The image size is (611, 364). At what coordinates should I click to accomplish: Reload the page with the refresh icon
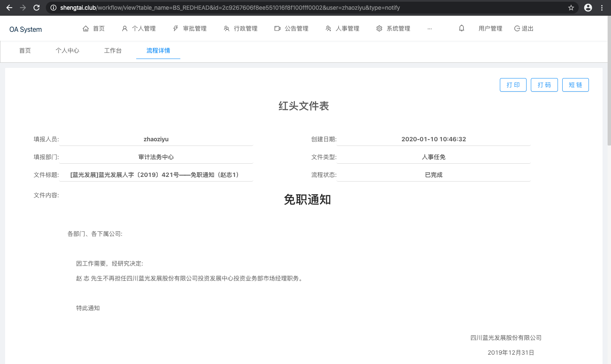(x=37, y=7)
